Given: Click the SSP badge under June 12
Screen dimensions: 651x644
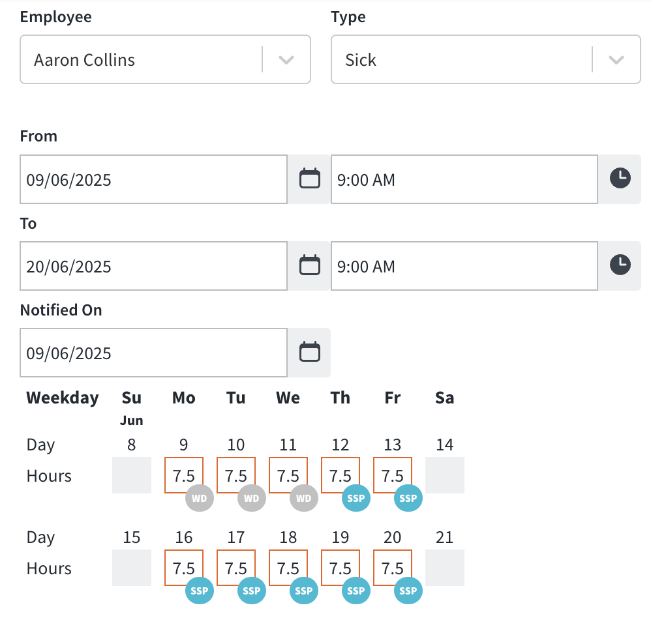Looking at the screenshot, I should [356, 498].
